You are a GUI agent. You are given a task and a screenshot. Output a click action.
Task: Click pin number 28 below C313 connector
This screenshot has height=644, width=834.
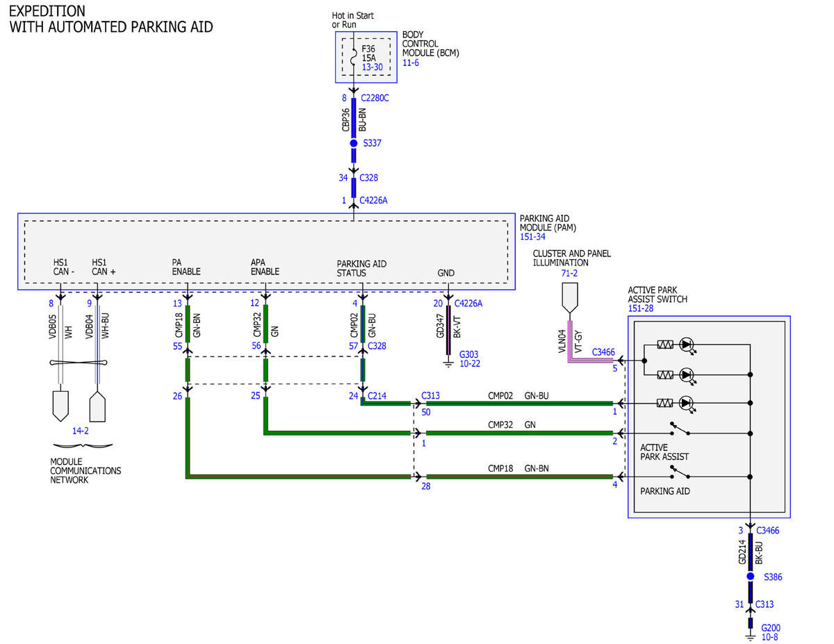[426, 486]
